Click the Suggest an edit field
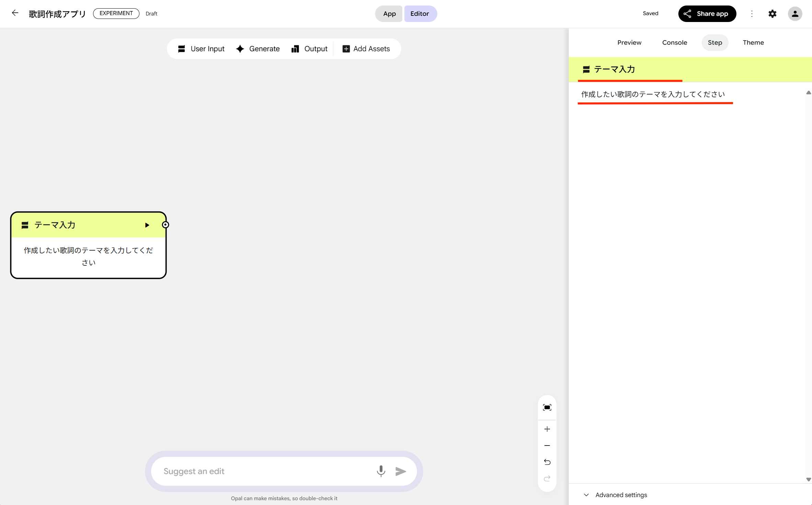This screenshot has height=505, width=812. pos(264,471)
